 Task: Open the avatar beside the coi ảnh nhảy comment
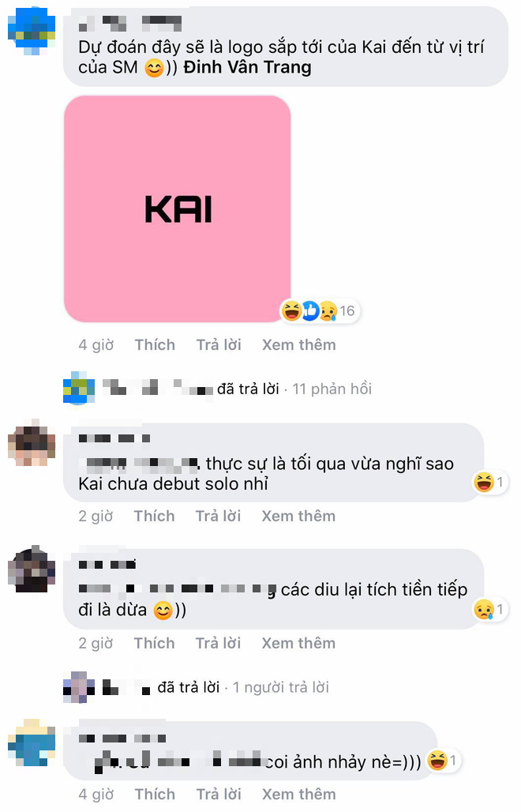click(x=32, y=742)
